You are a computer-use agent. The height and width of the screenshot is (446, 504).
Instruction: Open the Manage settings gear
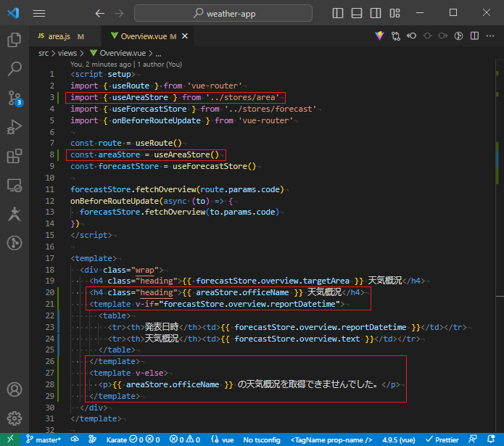click(15, 418)
